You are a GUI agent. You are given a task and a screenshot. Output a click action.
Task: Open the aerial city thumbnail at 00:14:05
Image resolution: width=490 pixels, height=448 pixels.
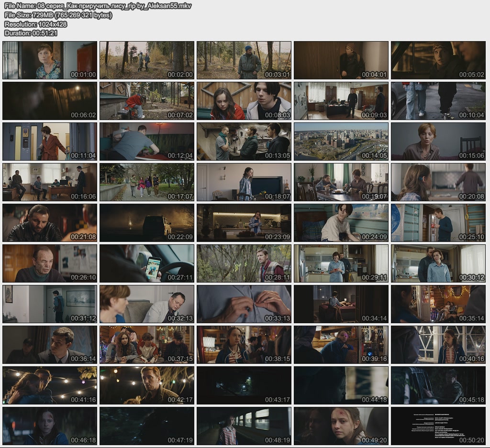[x=341, y=142]
